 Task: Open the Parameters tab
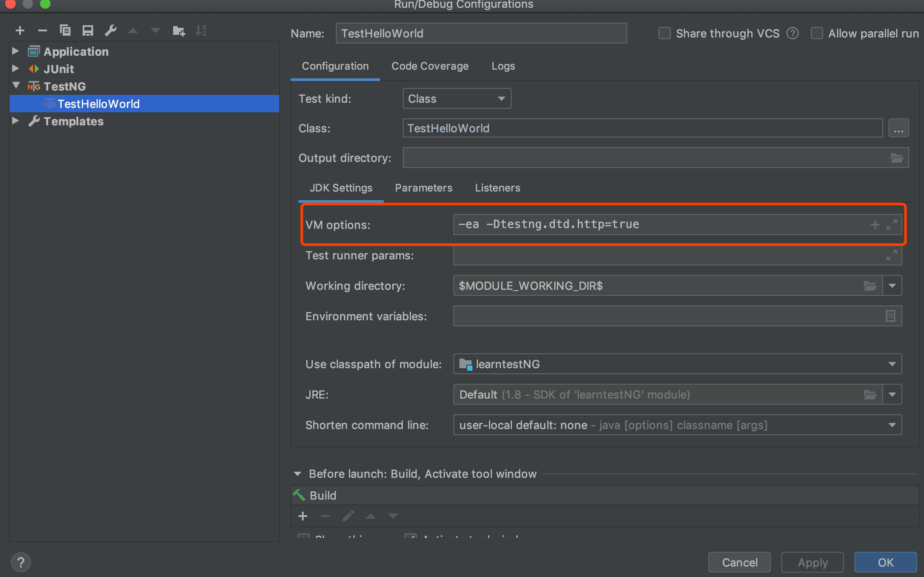tap(423, 188)
